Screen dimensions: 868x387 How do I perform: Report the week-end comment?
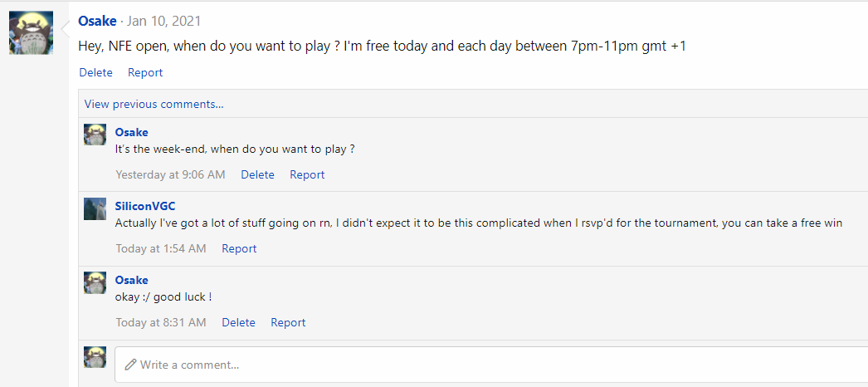[307, 174]
